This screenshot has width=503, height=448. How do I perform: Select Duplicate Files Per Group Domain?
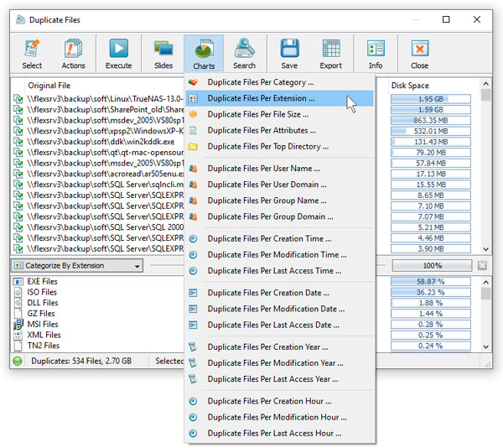pos(279,216)
